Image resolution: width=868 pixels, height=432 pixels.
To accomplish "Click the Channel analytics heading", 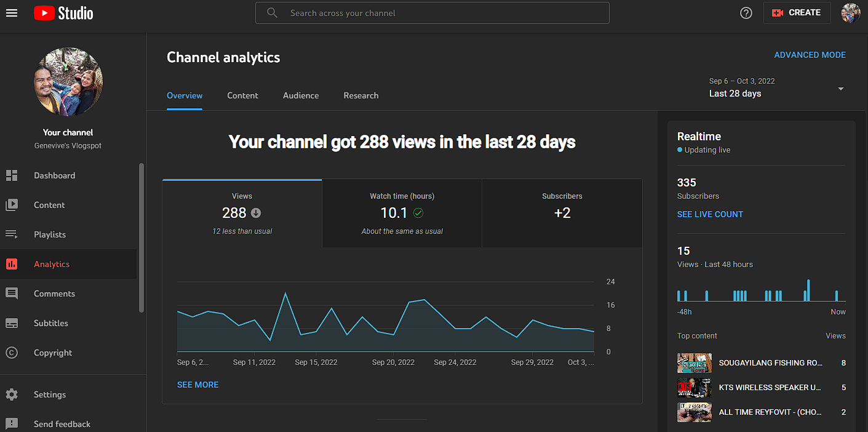I will pos(223,57).
